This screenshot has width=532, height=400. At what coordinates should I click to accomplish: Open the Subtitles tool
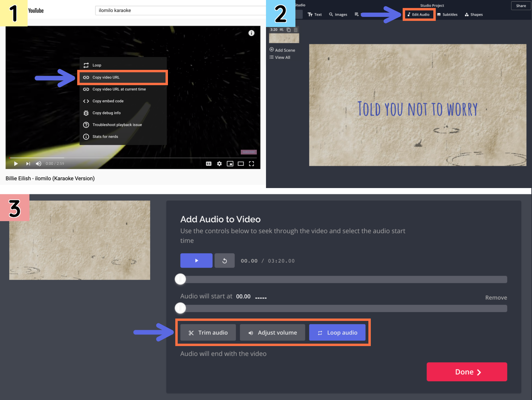(x=447, y=14)
